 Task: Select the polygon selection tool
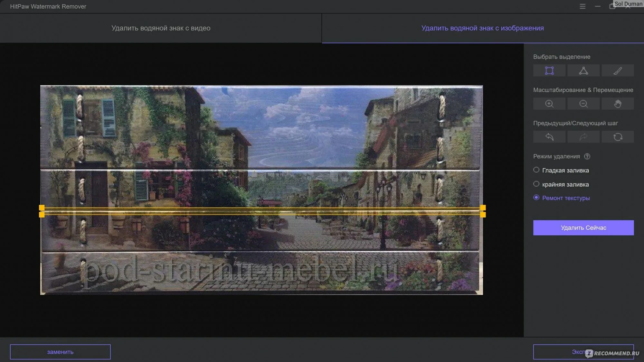pos(583,70)
